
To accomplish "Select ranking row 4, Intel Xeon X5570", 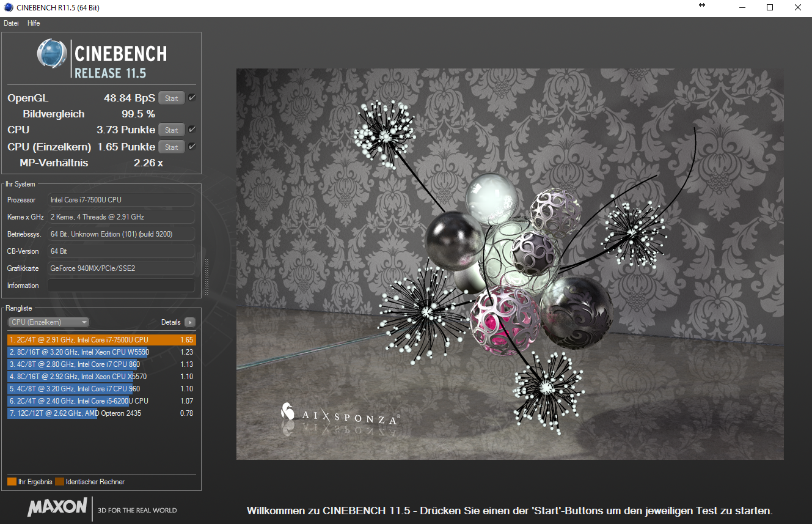I will click(x=101, y=377).
